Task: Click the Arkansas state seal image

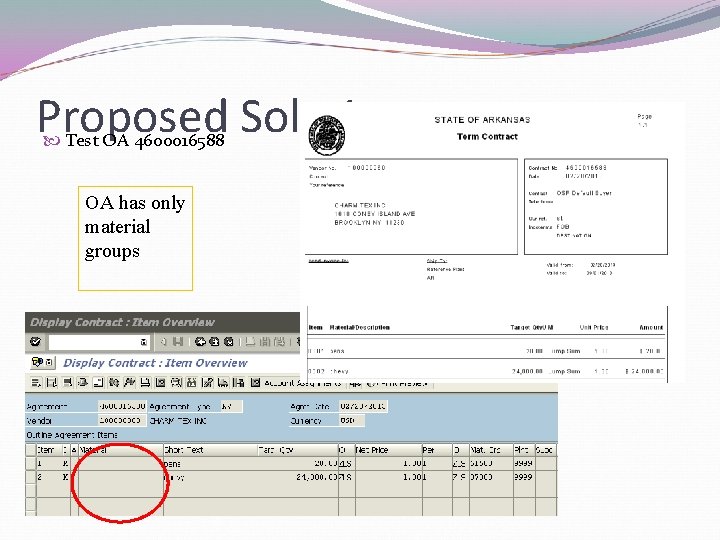Action: (x=327, y=135)
